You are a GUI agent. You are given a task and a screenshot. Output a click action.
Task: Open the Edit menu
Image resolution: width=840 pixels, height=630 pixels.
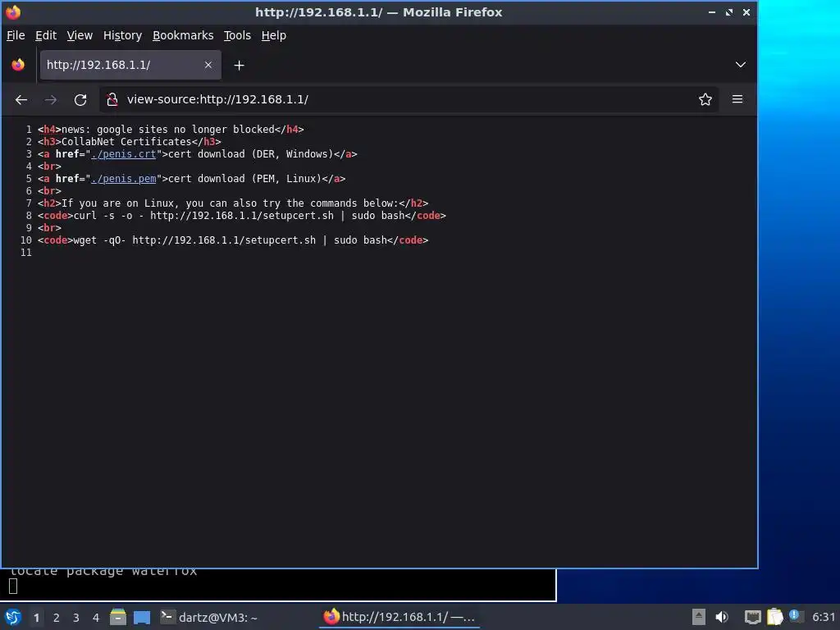pyautogui.click(x=46, y=35)
